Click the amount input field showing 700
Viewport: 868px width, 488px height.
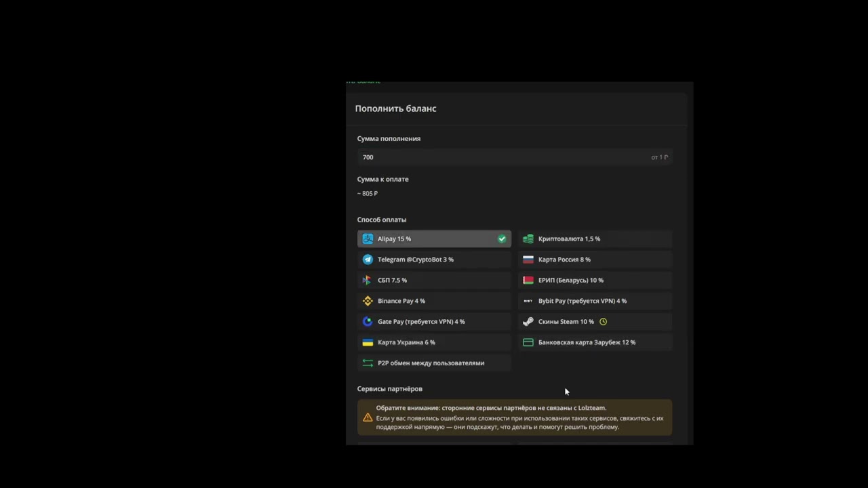coord(515,157)
